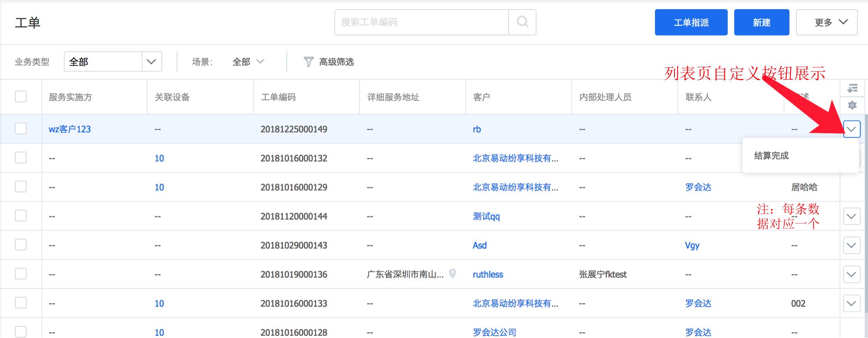Screen dimensions: 868x338
Task: Click the 客户 column header
Action: click(x=482, y=97)
